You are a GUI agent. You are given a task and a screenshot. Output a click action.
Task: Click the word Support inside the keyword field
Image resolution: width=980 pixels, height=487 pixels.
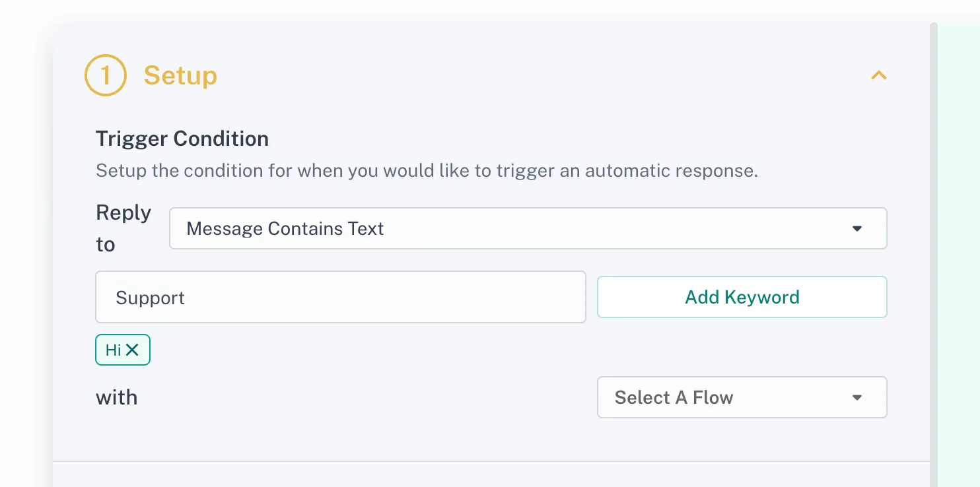[150, 298]
